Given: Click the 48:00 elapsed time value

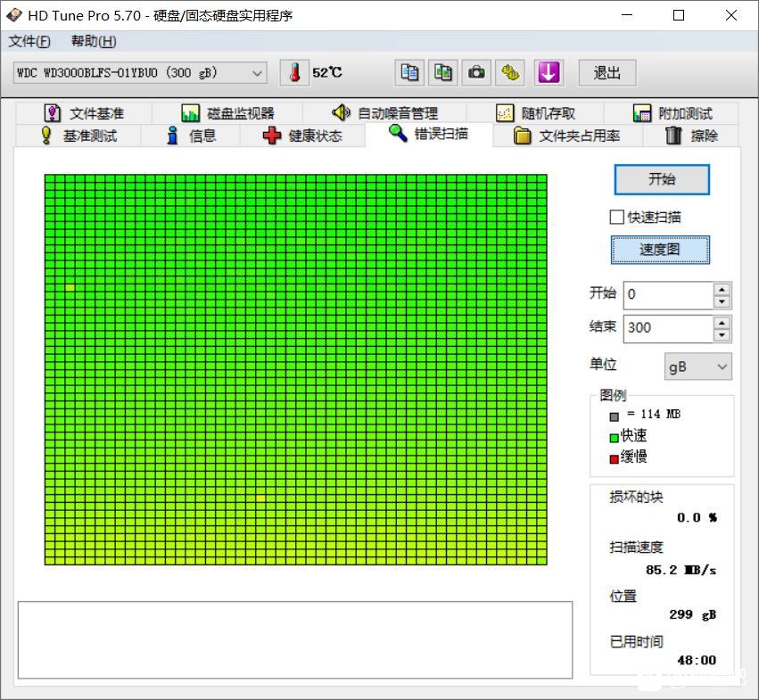Looking at the screenshot, I should click(x=697, y=660).
